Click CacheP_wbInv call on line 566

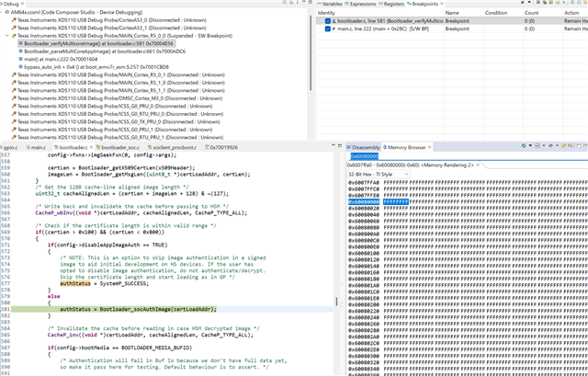[141, 213]
